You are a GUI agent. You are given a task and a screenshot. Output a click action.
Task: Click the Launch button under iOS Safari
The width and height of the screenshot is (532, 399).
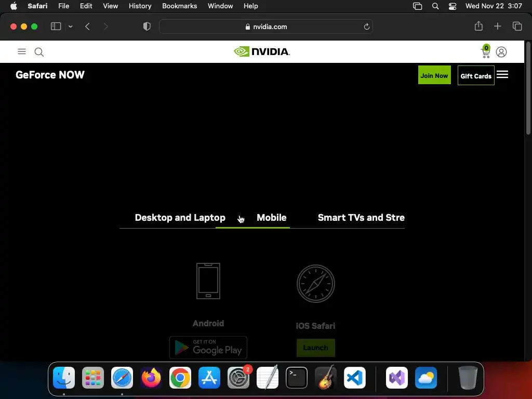(315, 348)
